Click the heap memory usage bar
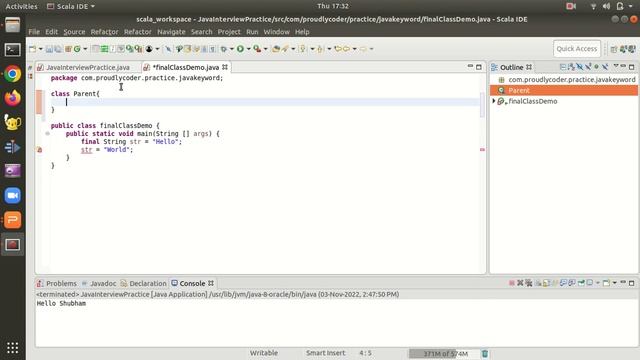 point(444,353)
